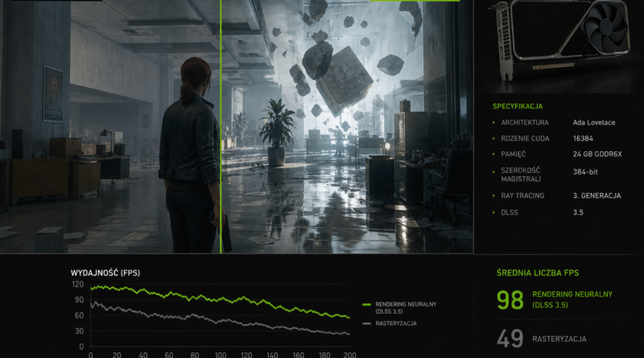The height and width of the screenshot is (358, 644).
Task: Click the wall poster in the game scene
Action: (x=53, y=93)
